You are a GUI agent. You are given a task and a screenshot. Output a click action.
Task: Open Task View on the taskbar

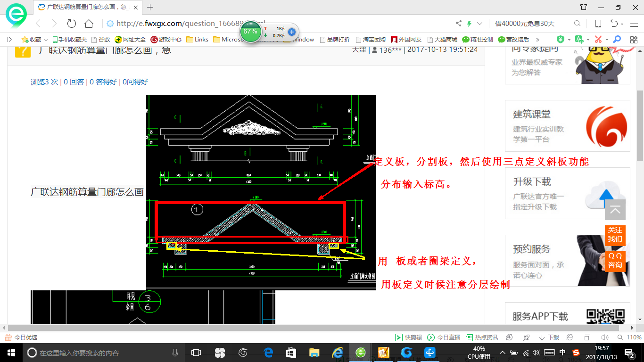[x=196, y=353]
